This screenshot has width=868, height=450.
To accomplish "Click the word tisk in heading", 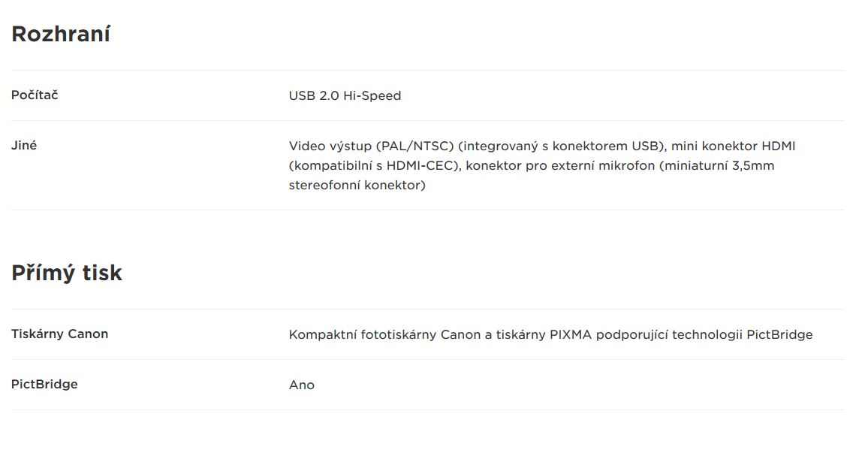I will click(102, 273).
